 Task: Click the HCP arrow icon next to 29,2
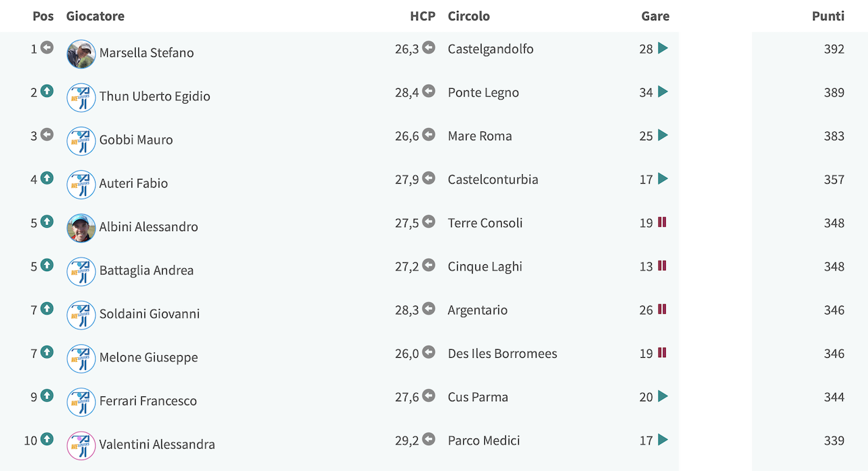tap(429, 439)
